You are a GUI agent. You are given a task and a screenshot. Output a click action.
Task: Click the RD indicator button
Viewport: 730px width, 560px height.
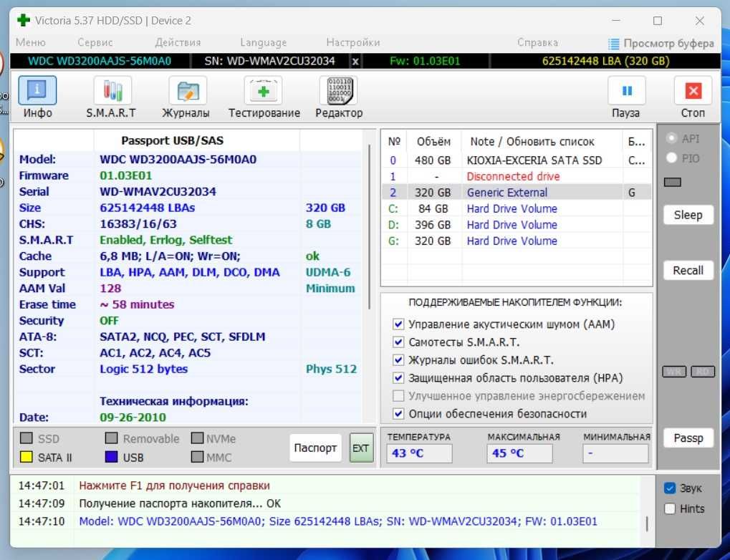point(703,372)
